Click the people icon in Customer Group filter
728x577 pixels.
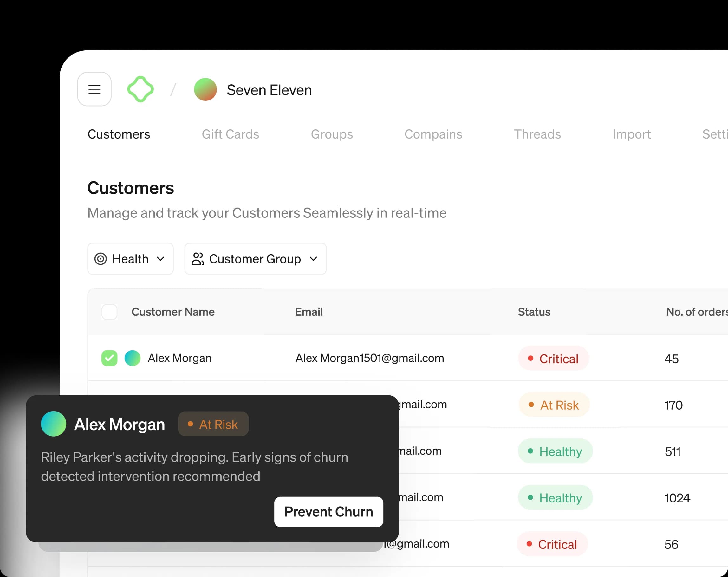coord(198,259)
